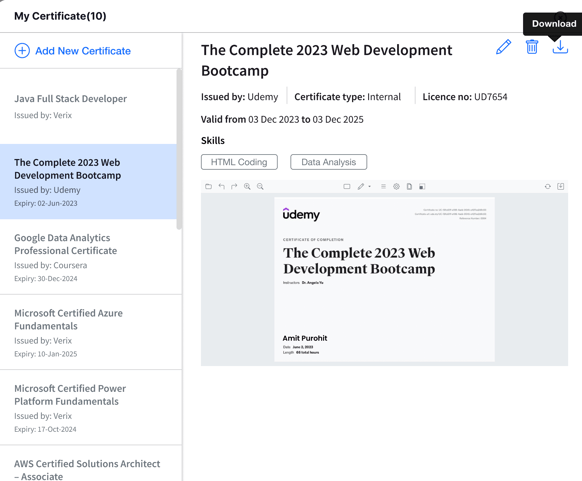The height and width of the screenshot is (481, 582).
Task: Download the certificate with the download icon
Action: (x=560, y=47)
